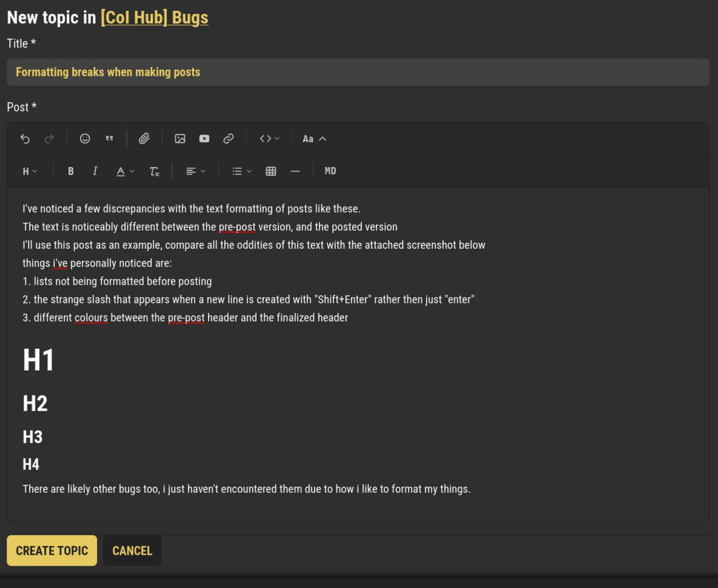This screenshot has width=718, height=588.
Task: Open the list type dropdown
Action: (x=242, y=171)
